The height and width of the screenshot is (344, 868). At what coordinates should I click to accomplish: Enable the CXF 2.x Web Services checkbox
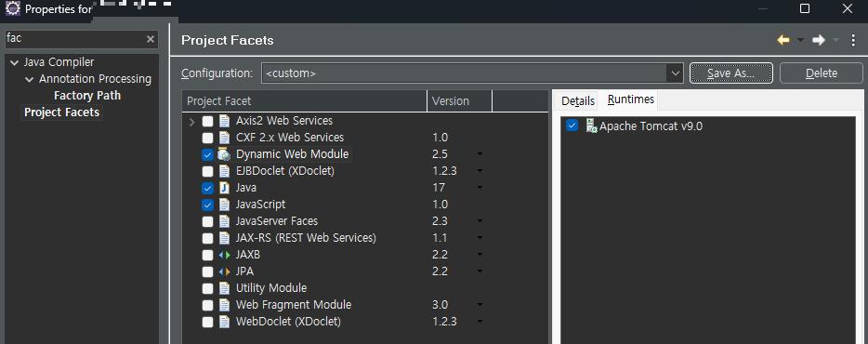pyautogui.click(x=207, y=138)
